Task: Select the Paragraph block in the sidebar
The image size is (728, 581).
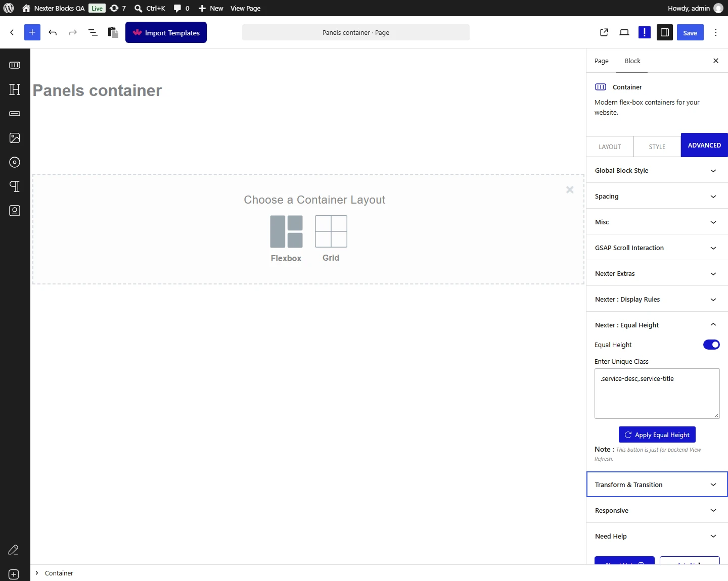Action: click(15, 186)
